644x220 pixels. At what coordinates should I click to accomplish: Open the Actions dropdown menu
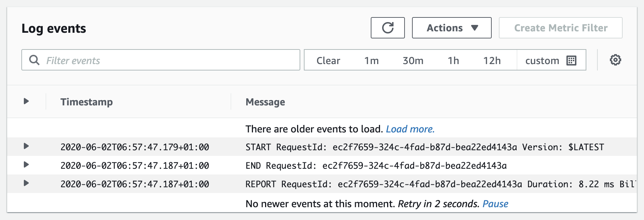(x=451, y=27)
